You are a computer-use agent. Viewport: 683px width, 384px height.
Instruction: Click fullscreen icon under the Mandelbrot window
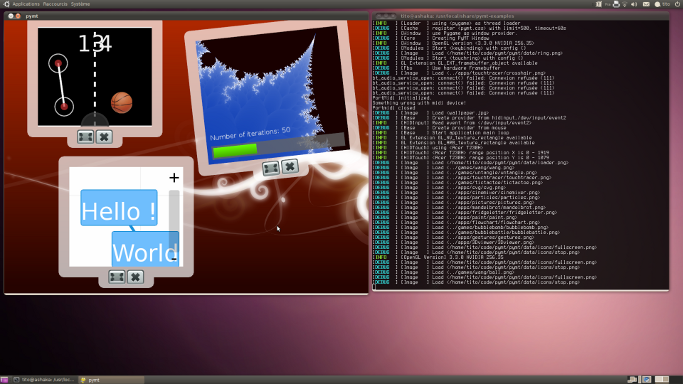(x=270, y=168)
